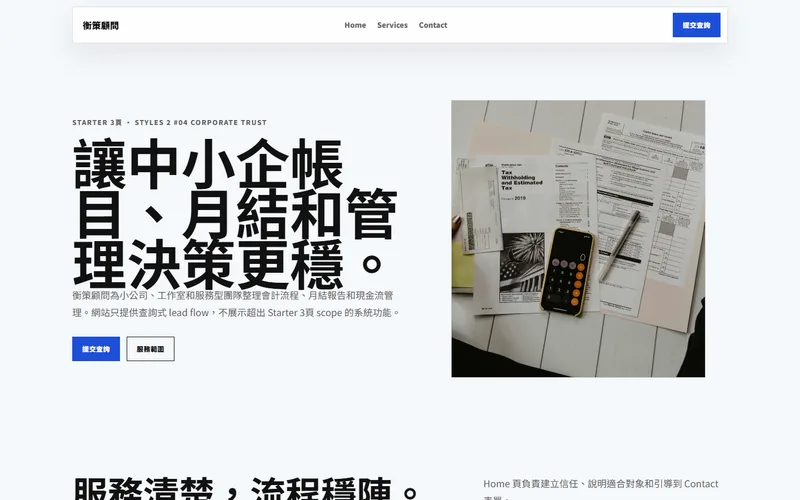This screenshot has height=500, width=800.
Task: Click the 衡策顧問 site logo
Action: (101, 26)
